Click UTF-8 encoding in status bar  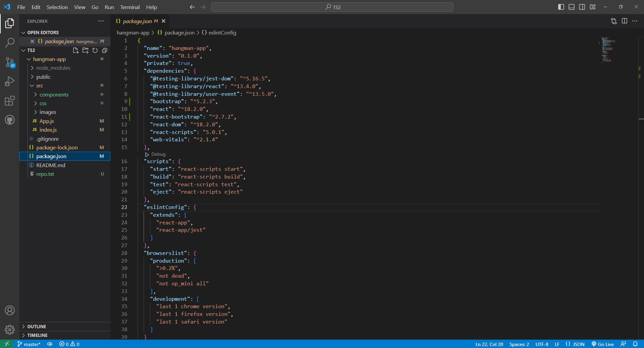coord(542,344)
